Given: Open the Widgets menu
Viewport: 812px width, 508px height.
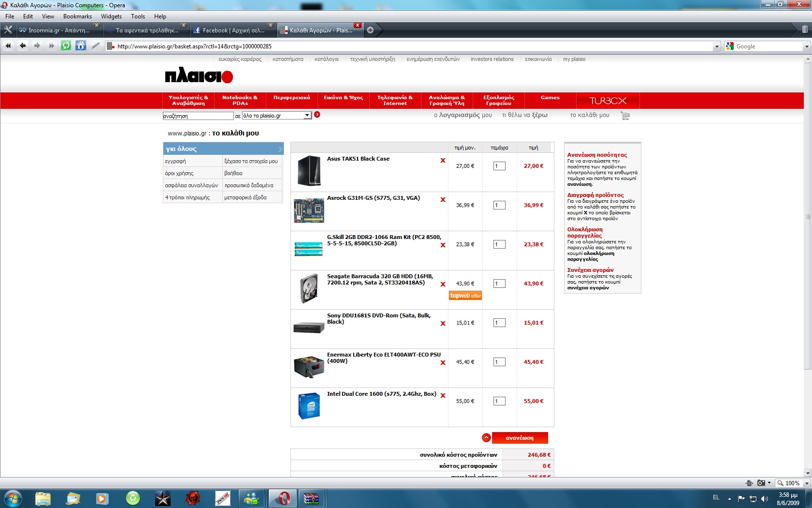Looking at the screenshot, I should click(111, 16).
